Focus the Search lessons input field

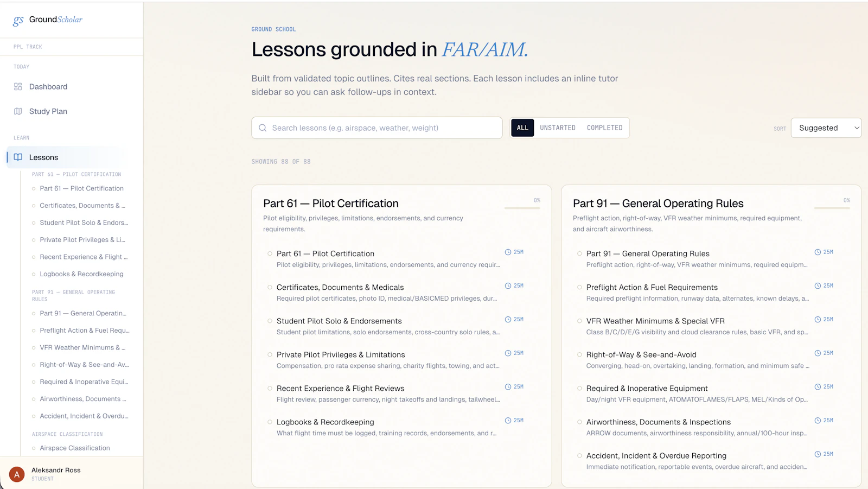coord(377,128)
